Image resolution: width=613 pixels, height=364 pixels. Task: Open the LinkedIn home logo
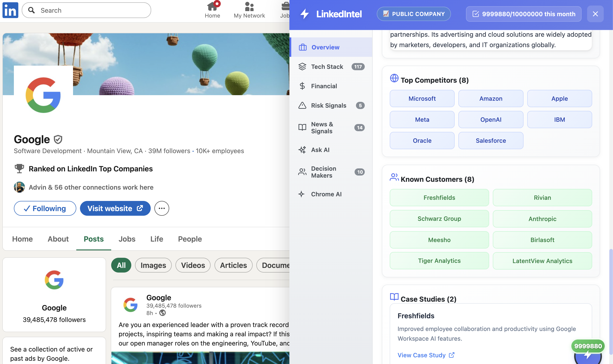10,10
